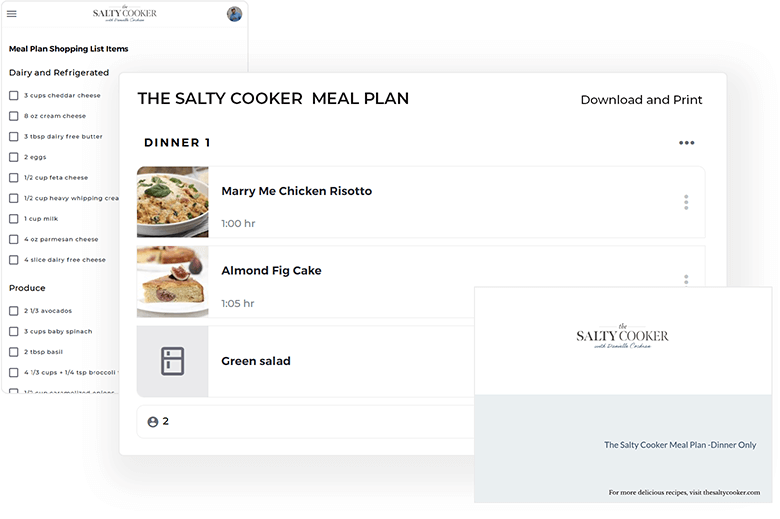Click Meal Plan Shopping List Items title
Viewport: 780px width, 519px height.
pyautogui.click(x=69, y=49)
